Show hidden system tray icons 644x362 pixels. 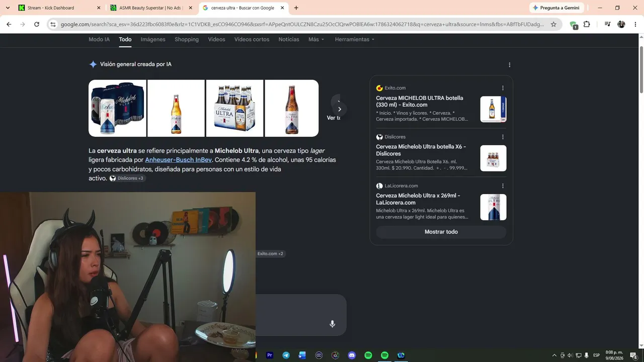554,355
